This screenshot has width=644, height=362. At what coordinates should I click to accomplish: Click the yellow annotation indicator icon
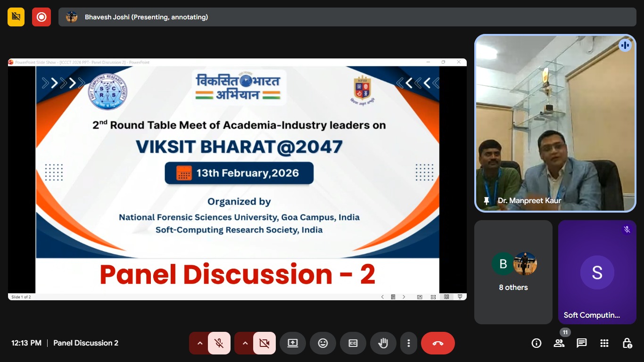click(16, 17)
